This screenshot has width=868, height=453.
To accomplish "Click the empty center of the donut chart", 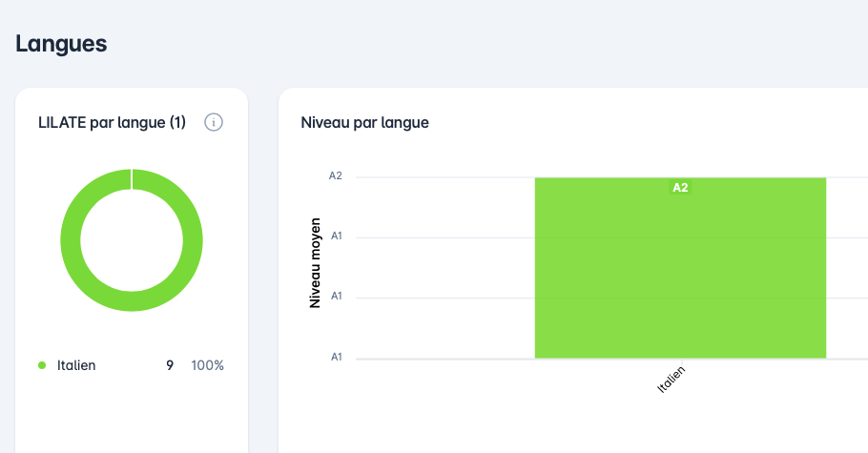I will click(132, 240).
